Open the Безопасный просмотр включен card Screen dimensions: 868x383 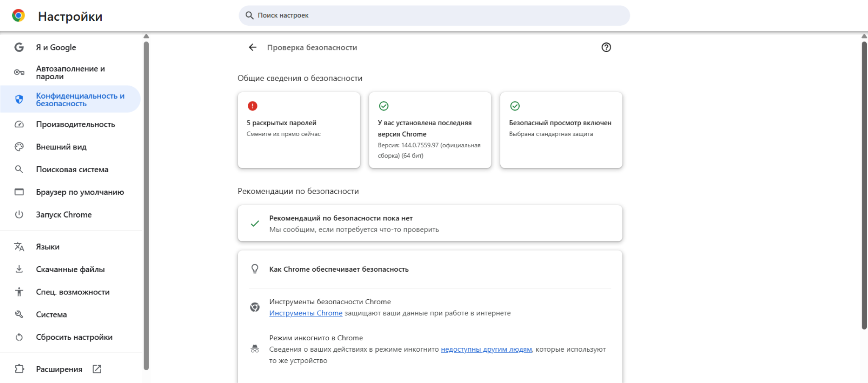pos(561,130)
